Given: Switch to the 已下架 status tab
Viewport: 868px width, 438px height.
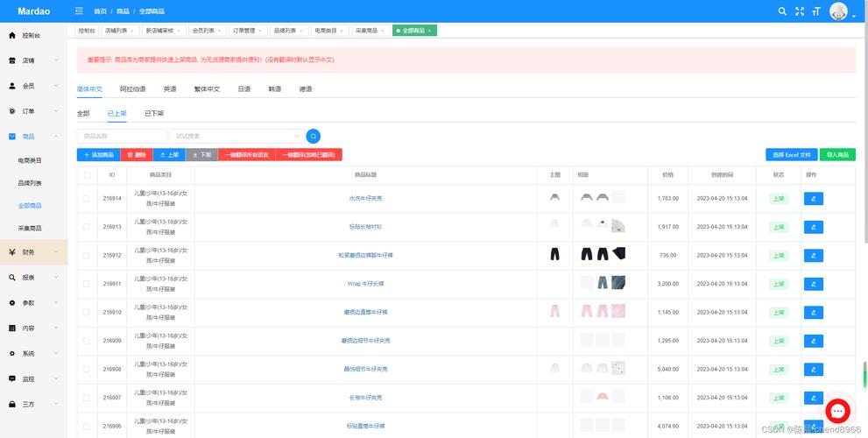Looking at the screenshot, I should tap(154, 113).
